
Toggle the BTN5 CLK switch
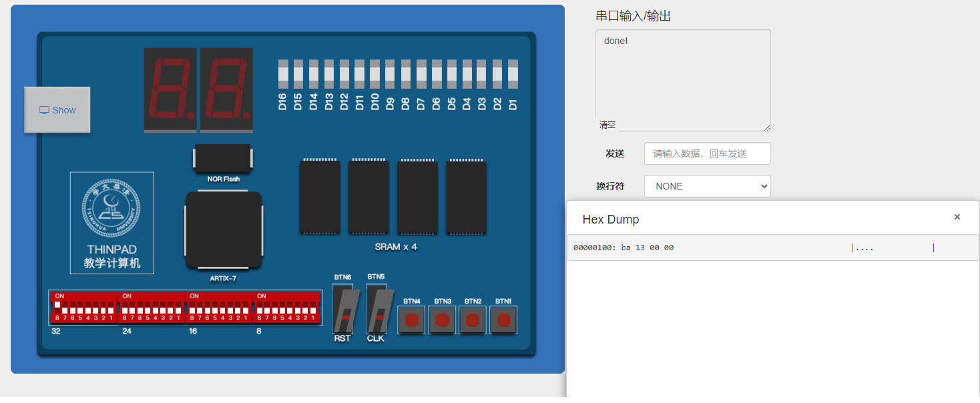pyautogui.click(x=376, y=310)
